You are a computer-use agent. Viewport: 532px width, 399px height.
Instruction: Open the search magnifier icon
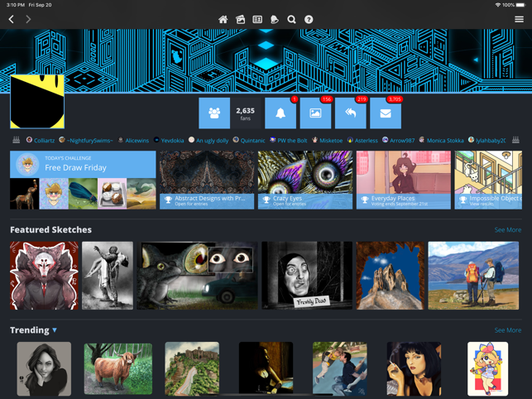point(291,19)
